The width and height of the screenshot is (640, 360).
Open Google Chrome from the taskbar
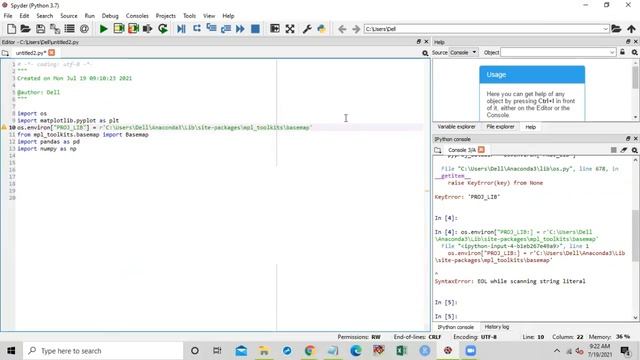[310, 351]
